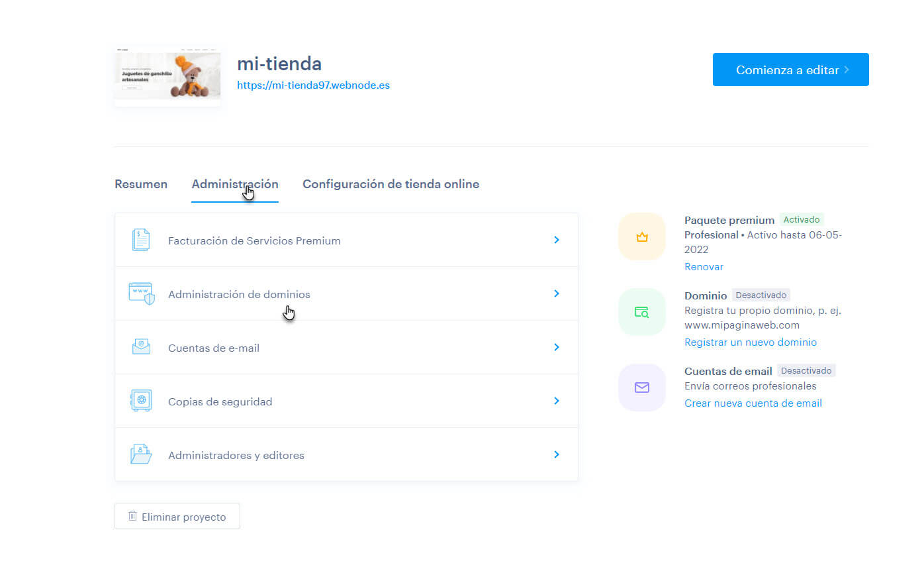Switch to the Resumen tab
Viewport: 924px width, 573px height.
pos(140,184)
